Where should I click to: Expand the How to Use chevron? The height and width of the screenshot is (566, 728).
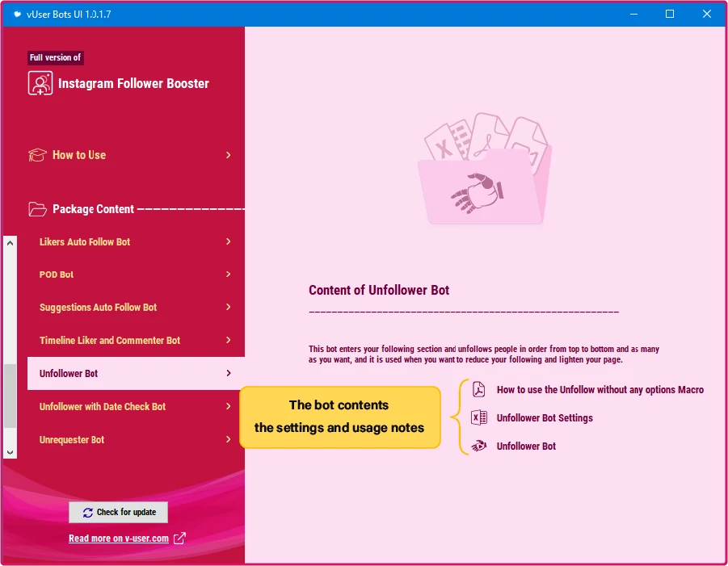click(228, 155)
